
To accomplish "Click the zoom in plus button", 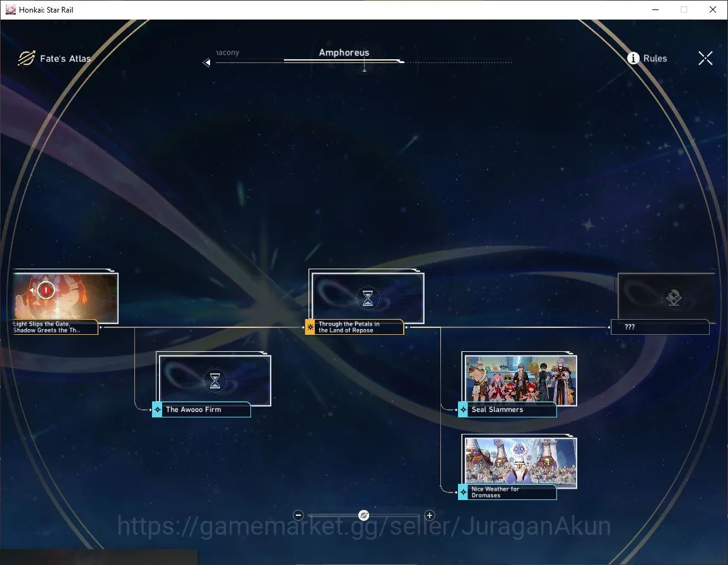I will pos(430,515).
